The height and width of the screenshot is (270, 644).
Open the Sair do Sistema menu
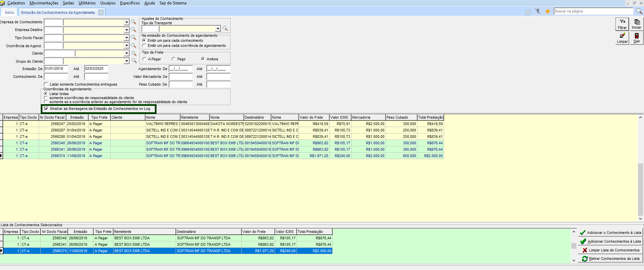click(173, 3)
